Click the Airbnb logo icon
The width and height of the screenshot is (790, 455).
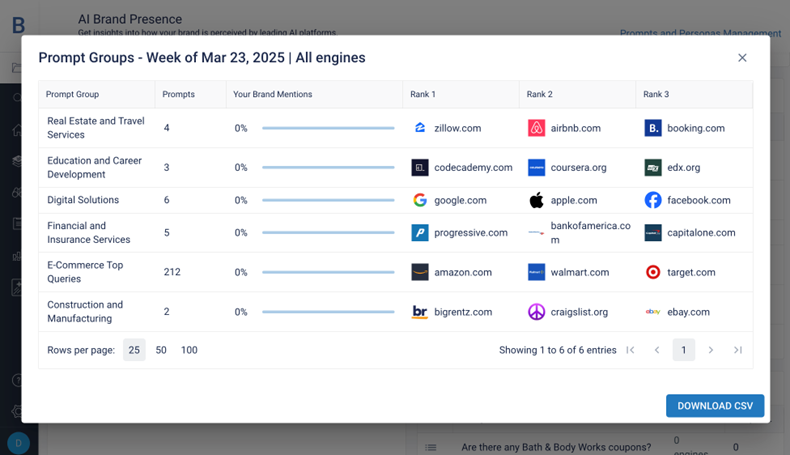537,128
